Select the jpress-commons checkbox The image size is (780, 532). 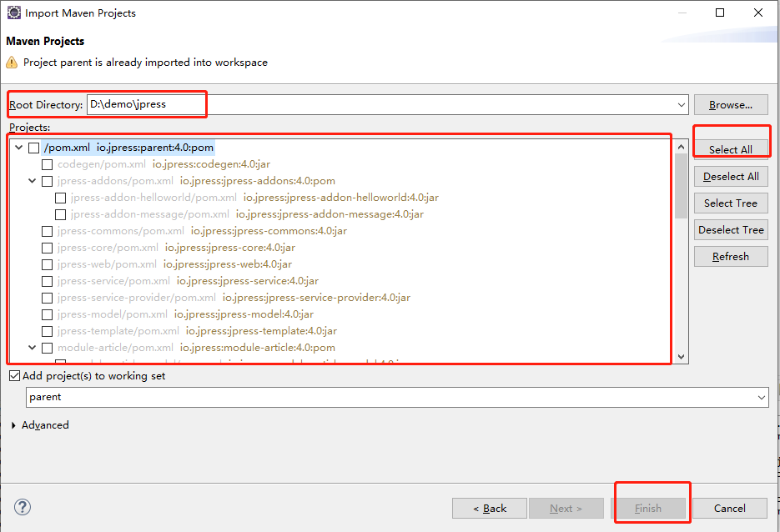pos(48,231)
